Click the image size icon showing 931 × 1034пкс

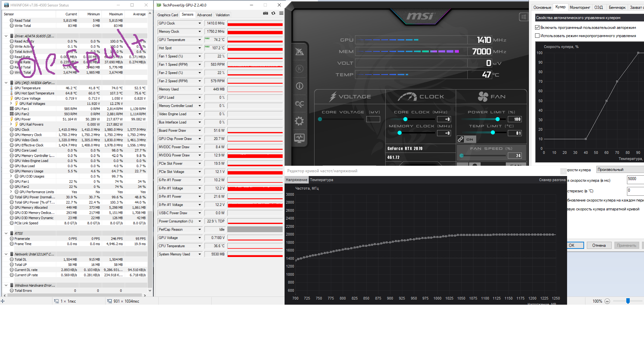tap(110, 301)
